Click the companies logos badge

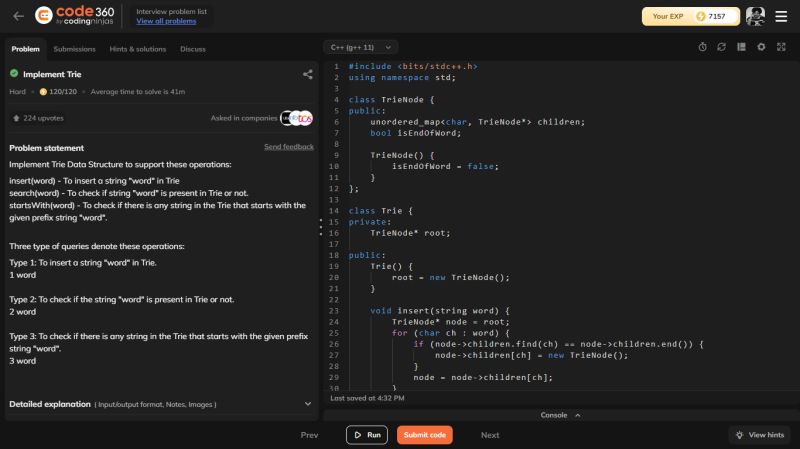(296, 118)
